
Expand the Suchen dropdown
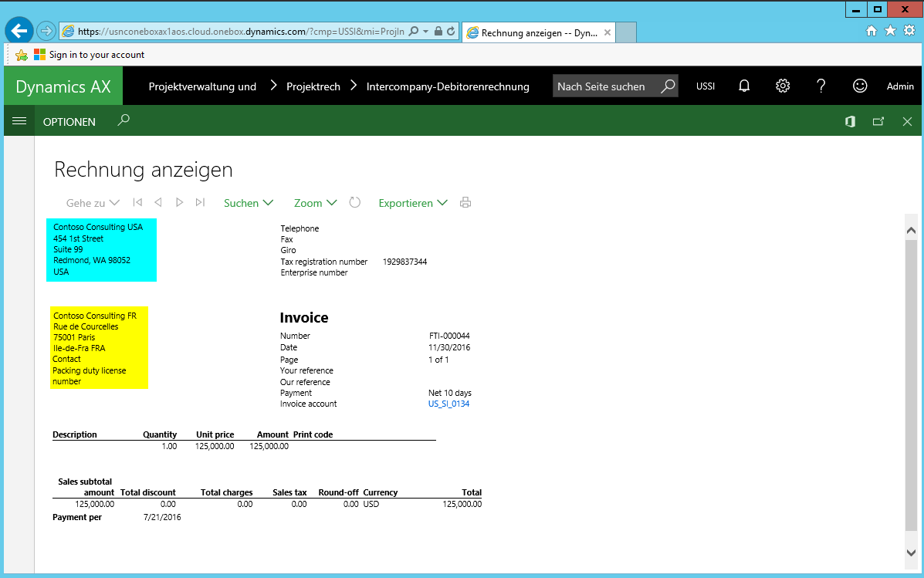pyautogui.click(x=248, y=203)
